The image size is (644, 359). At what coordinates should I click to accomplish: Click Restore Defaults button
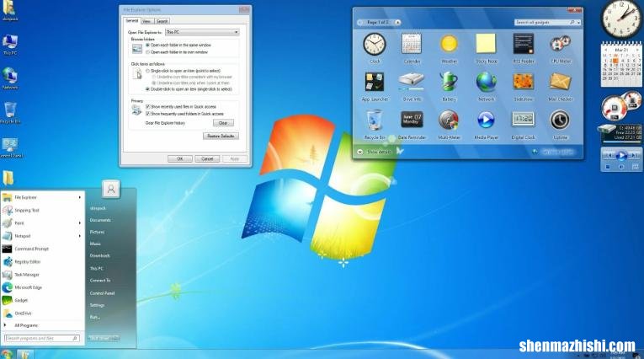[221, 136]
